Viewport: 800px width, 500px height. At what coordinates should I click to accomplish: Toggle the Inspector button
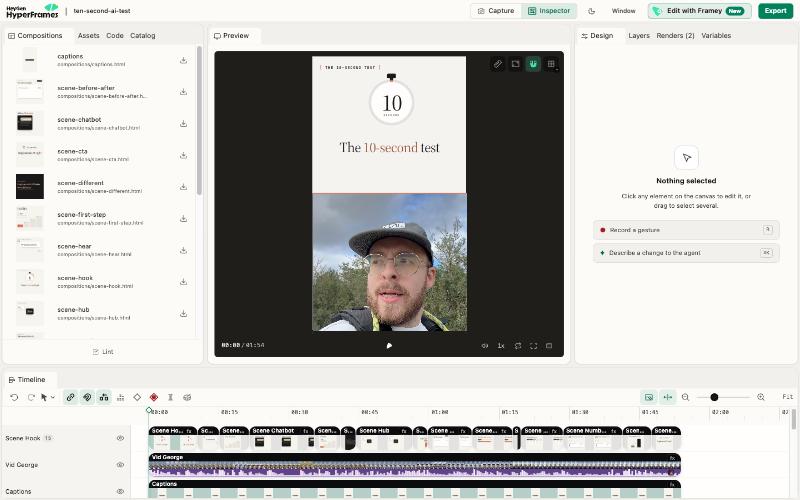click(x=549, y=11)
